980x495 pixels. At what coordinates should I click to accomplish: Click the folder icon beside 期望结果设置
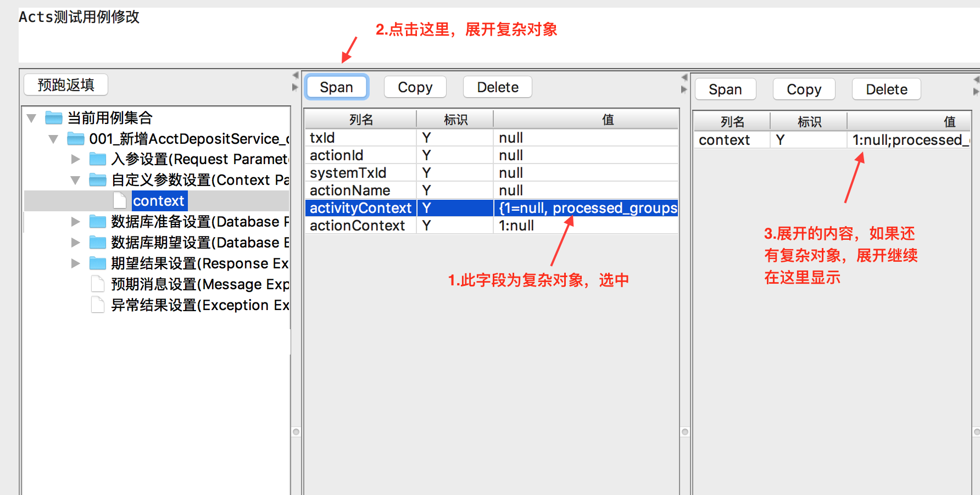[x=97, y=263]
